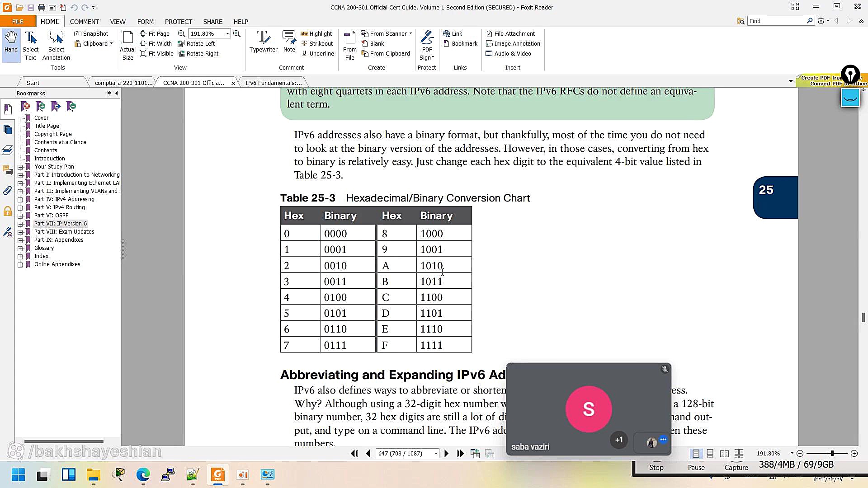The width and height of the screenshot is (868, 488).
Task: Take a SnapShot of the page
Action: pos(91,33)
